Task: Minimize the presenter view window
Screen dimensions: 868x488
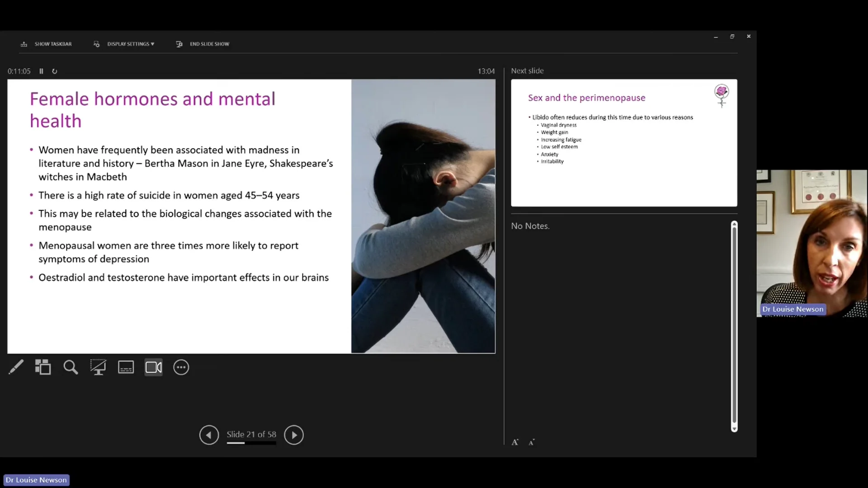Action: coord(716,37)
